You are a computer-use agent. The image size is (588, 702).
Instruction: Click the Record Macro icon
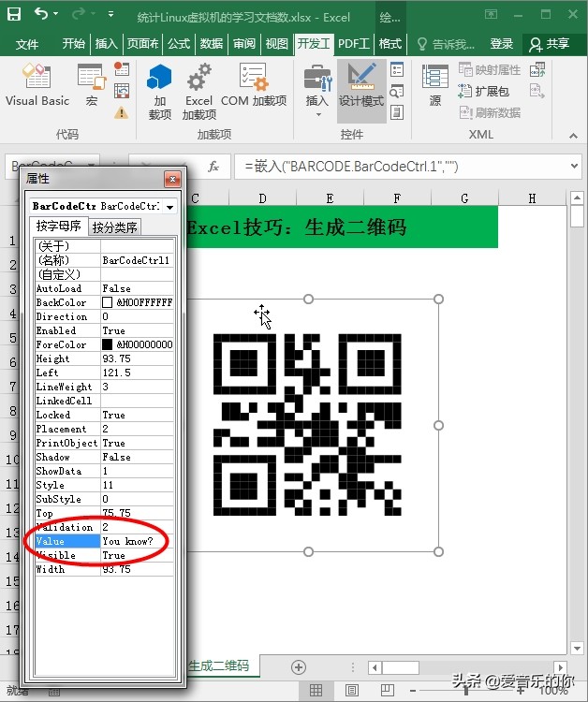point(122,69)
